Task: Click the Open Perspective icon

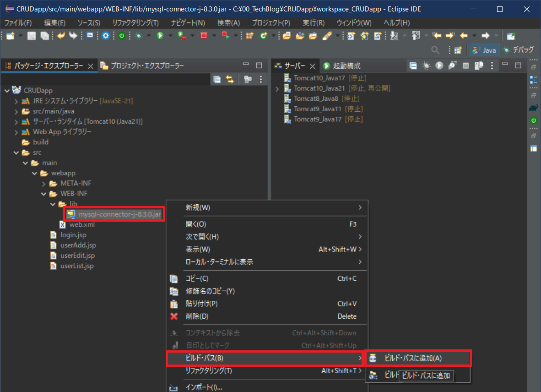Action: coord(458,50)
